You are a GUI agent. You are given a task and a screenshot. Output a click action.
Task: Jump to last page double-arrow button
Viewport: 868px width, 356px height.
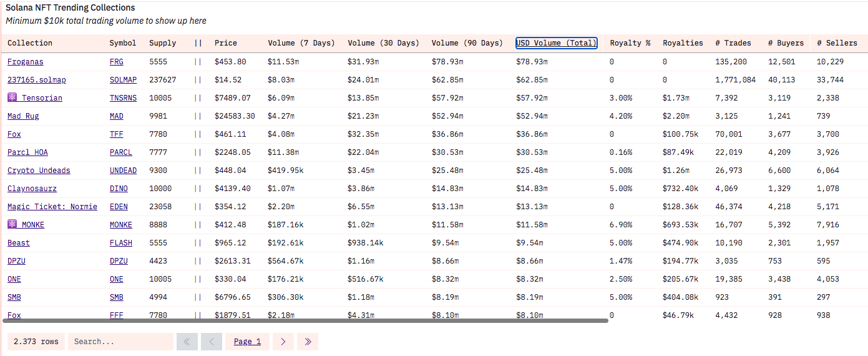308,342
